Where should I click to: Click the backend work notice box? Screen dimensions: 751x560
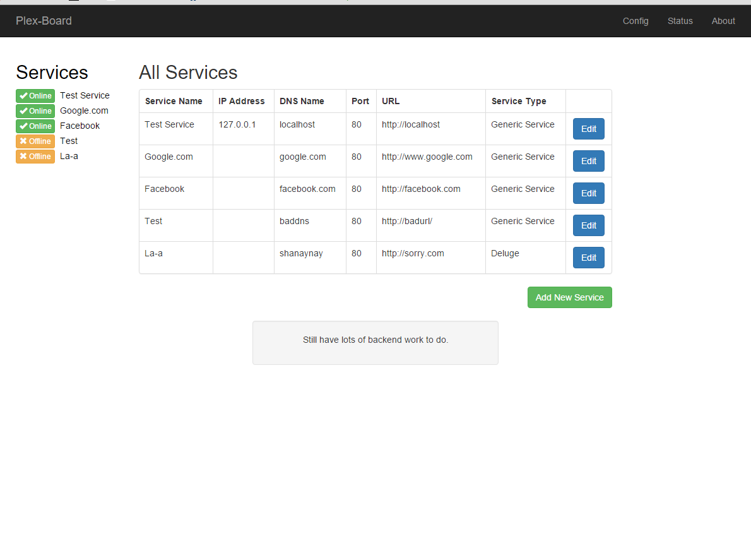coord(375,343)
